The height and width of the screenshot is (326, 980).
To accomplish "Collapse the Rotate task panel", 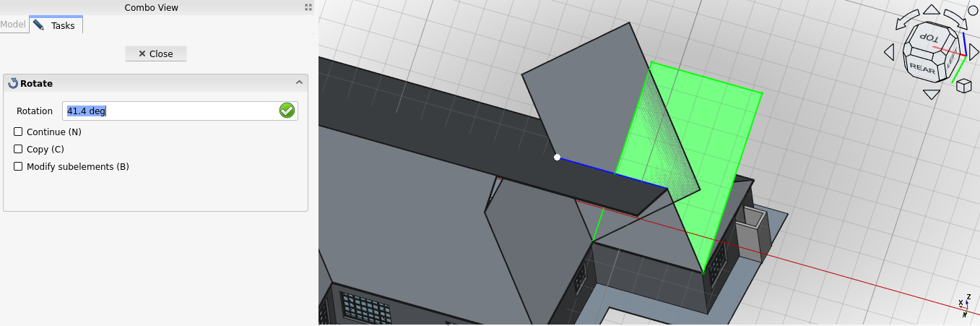I will [299, 83].
